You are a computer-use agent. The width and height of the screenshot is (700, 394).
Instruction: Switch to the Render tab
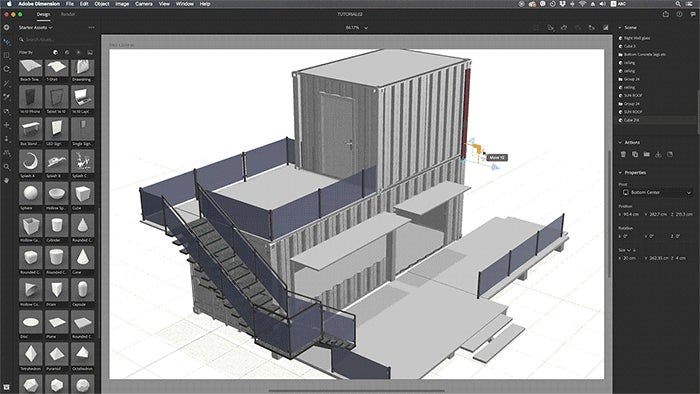point(68,14)
